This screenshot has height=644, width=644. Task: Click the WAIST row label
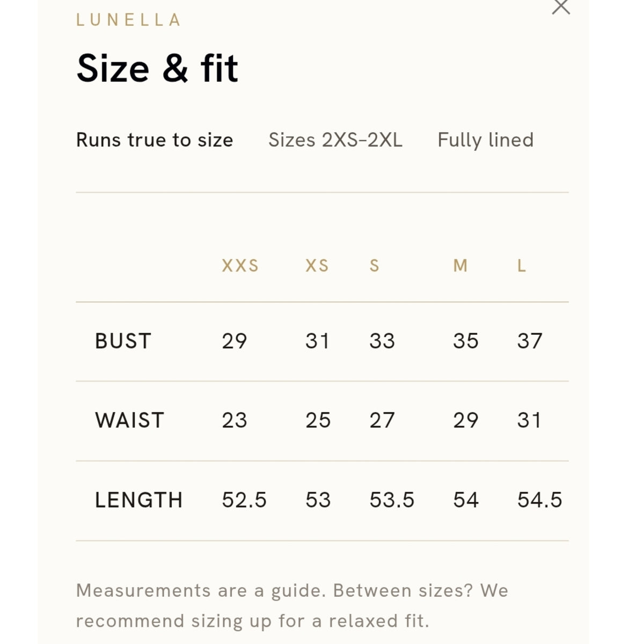pos(129,420)
